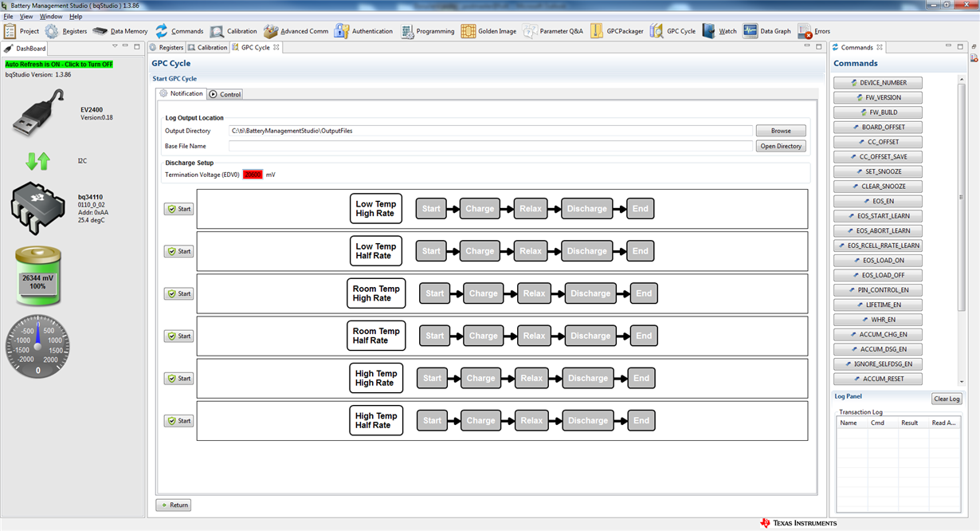Maximize the GPC Cycle editor area
Viewport: 980px width, 531px height.
tap(819, 47)
